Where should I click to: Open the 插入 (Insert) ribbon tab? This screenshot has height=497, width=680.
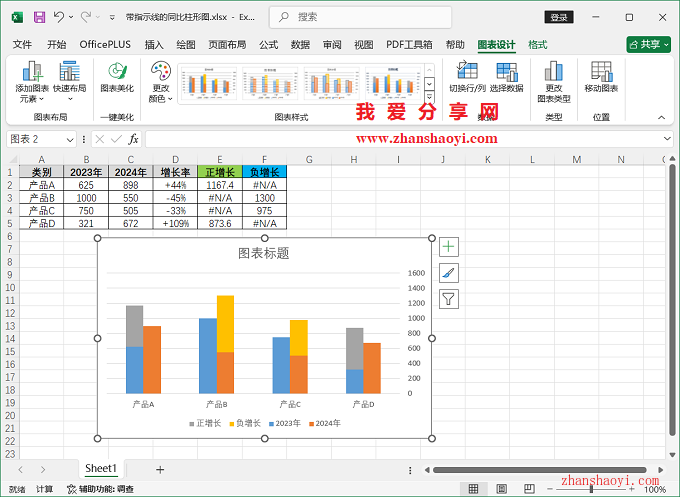pyautogui.click(x=154, y=45)
